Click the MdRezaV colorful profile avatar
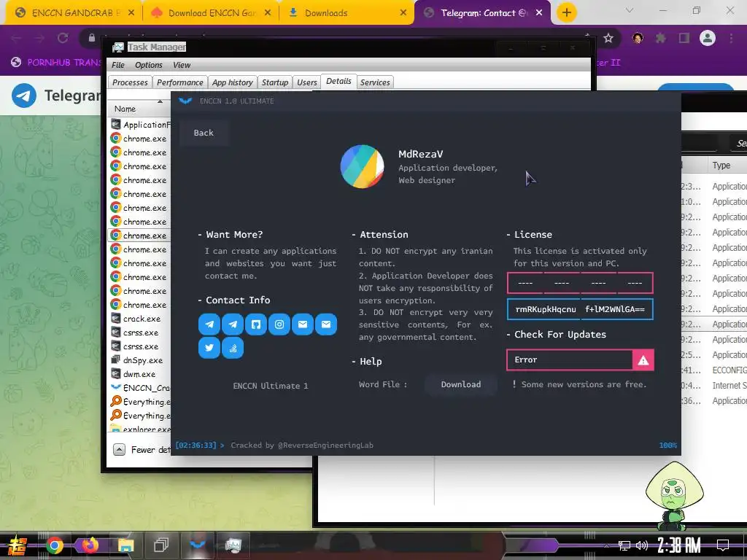The height and width of the screenshot is (560, 747). click(x=362, y=167)
